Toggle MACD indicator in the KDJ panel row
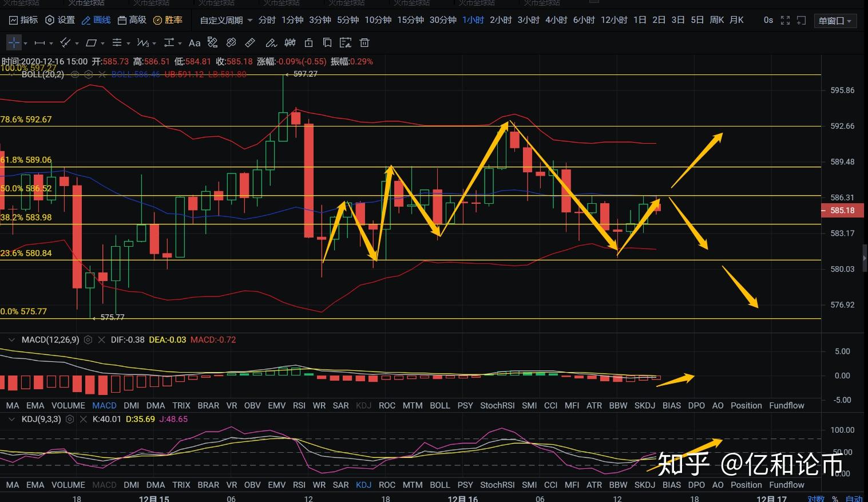 click(x=104, y=485)
